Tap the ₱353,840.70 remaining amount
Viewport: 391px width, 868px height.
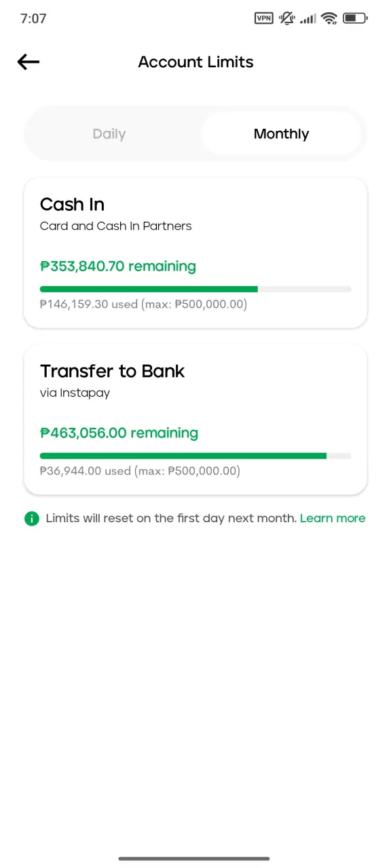point(118,267)
